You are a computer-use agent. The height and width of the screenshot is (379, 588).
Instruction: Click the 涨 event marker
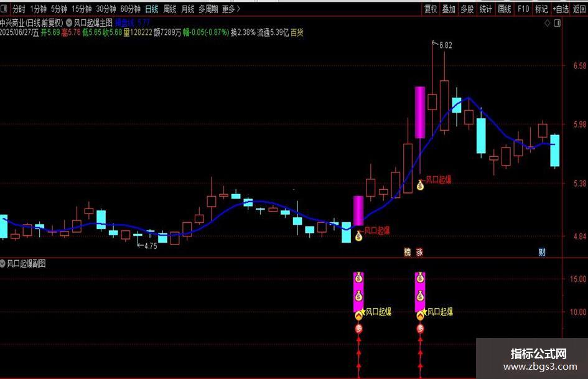click(x=419, y=252)
